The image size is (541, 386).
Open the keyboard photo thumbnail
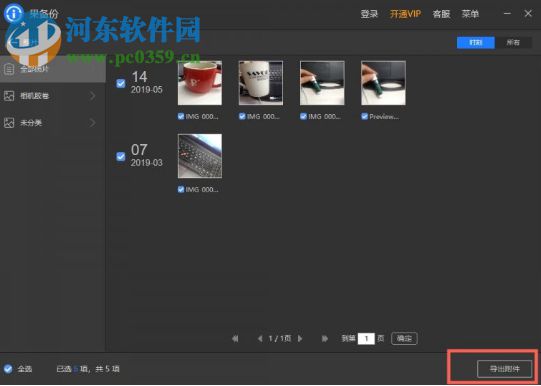(x=200, y=156)
